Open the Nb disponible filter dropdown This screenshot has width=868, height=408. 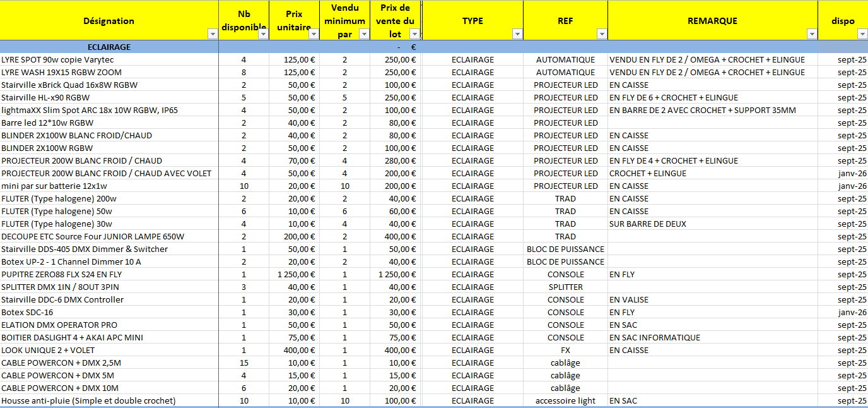(263, 34)
